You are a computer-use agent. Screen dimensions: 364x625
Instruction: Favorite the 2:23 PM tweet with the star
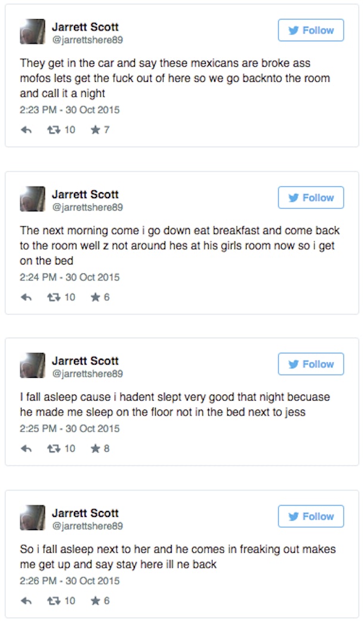[x=94, y=130]
